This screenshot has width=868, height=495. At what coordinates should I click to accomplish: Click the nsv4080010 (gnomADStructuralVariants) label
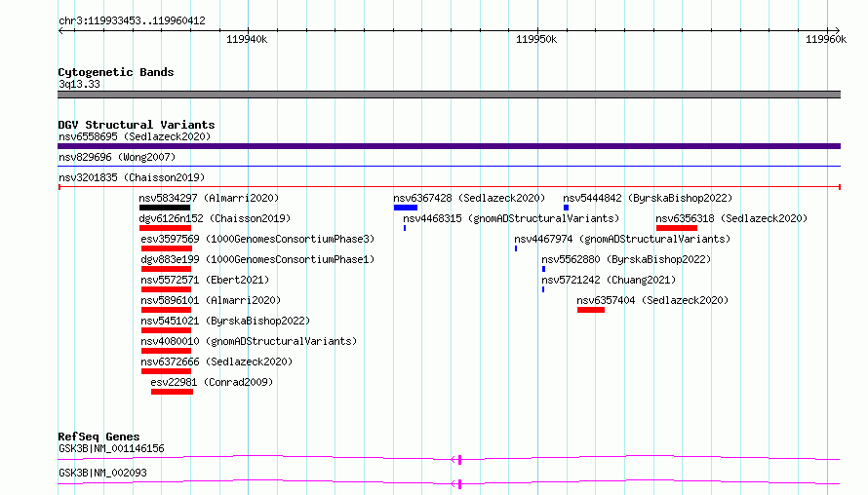(x=249, y=341)
